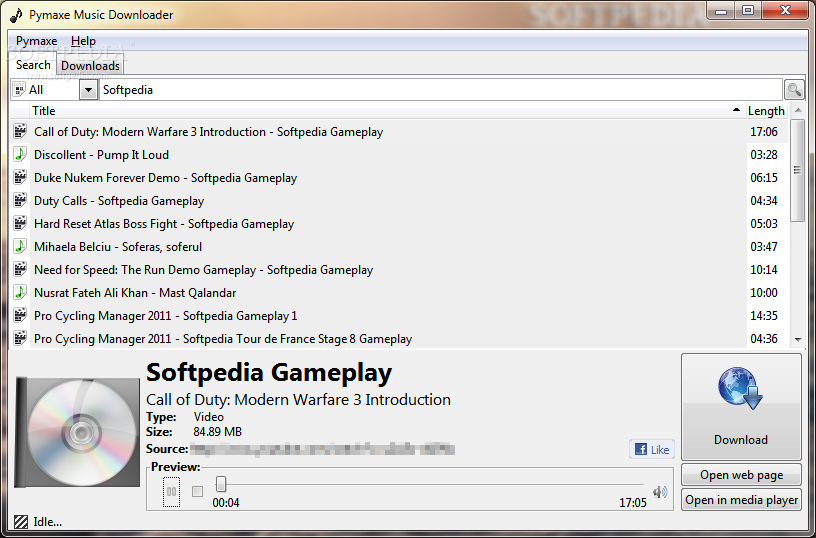Switch to the Downloads tab
Image resolution: width=816 pixels, height=538 pixels.
[90, 66]
